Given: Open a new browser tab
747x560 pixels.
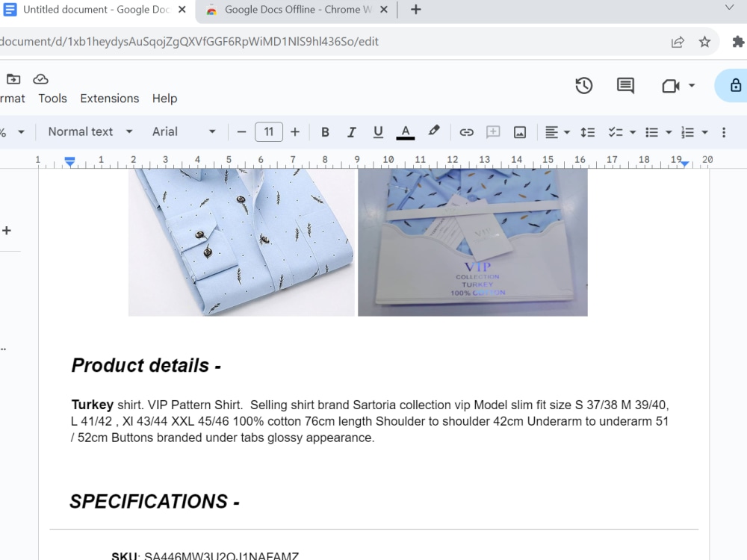Looking at the screenshot, I should click(416, 10).
